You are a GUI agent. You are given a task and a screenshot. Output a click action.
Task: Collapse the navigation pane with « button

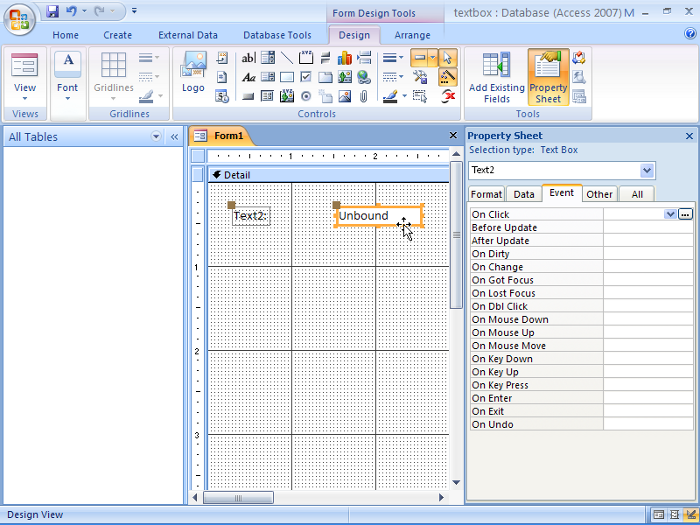click(x=175, y=137)
